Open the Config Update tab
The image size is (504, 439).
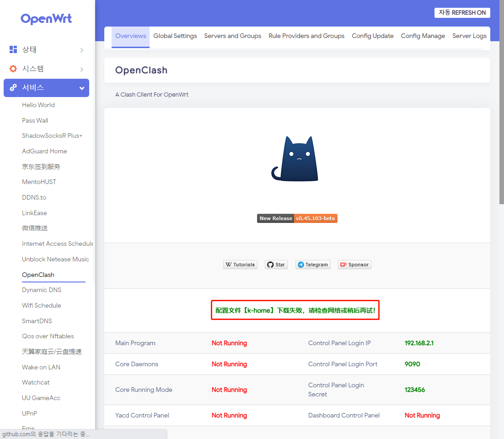[373, 36]
